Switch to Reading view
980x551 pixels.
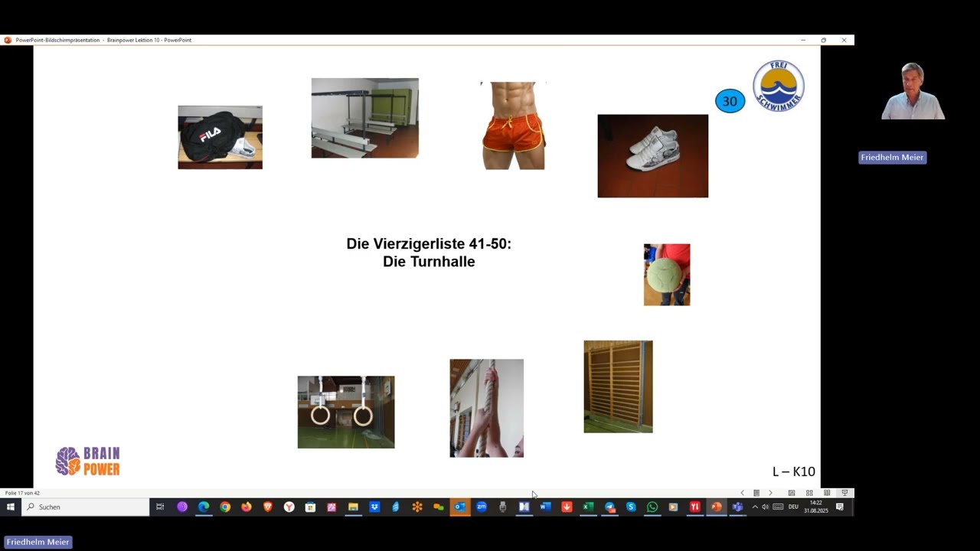click(x=827, y=493)
